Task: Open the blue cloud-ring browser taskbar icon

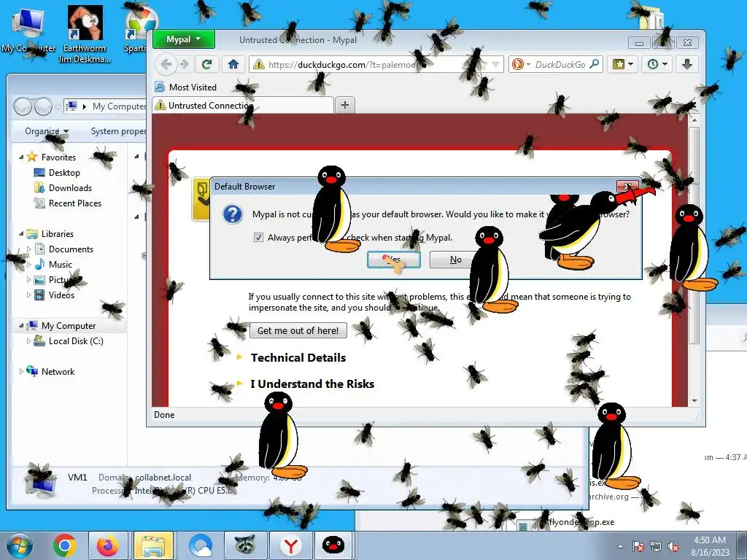Action: 201,545
